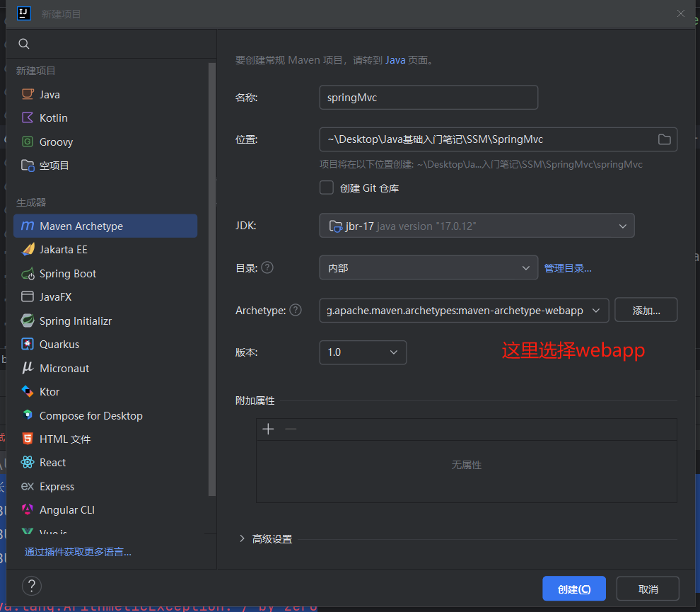This screenshot has width=700, height=612.
Task: Select the Kotlin project type
Action: coord(54,118)
